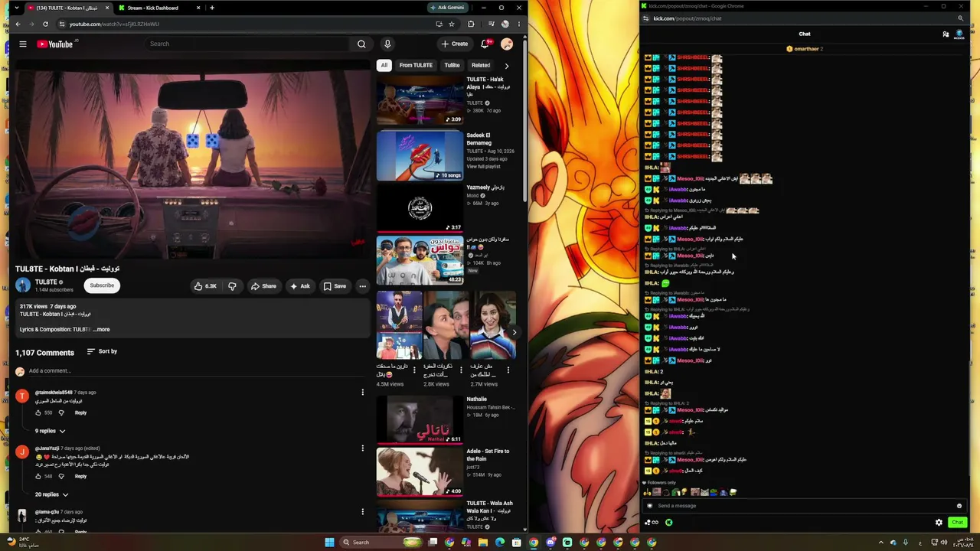Open the YouTube guide hamburger menu

[23, 44]
